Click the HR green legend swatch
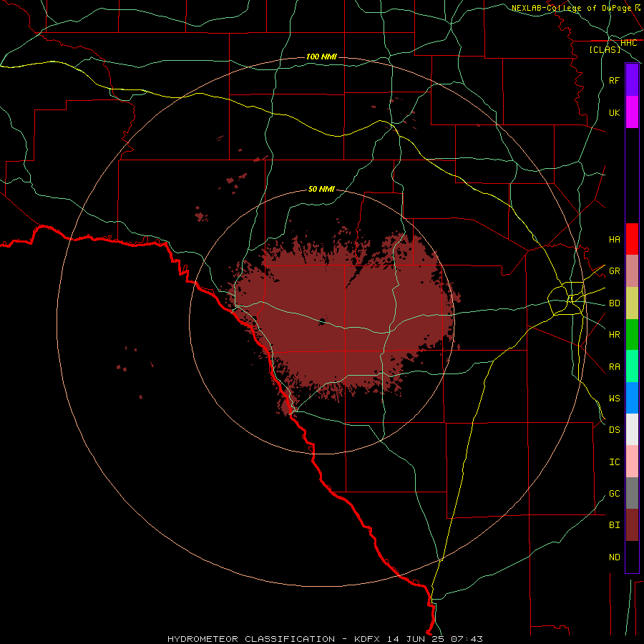 click(x=632, y=335)
